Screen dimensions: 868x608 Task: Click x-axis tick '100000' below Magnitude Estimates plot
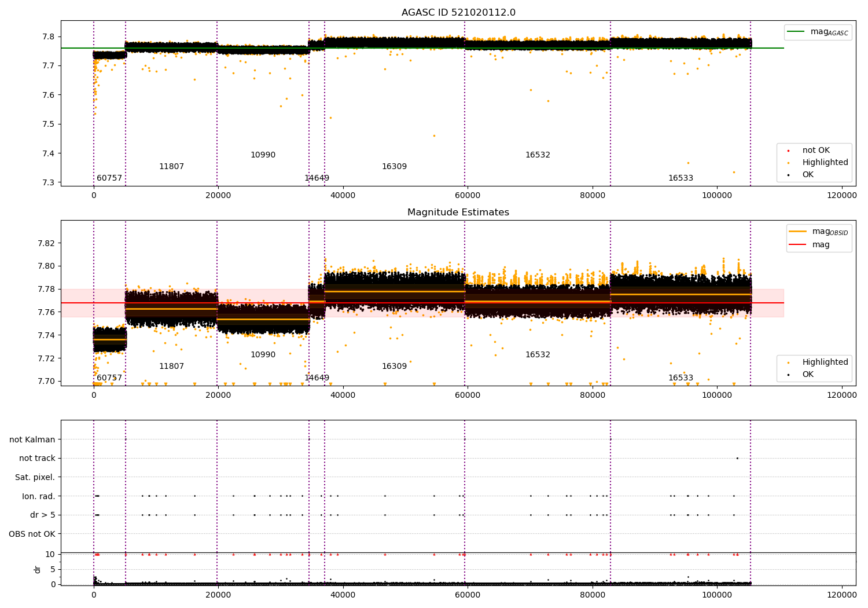[717, 395]
